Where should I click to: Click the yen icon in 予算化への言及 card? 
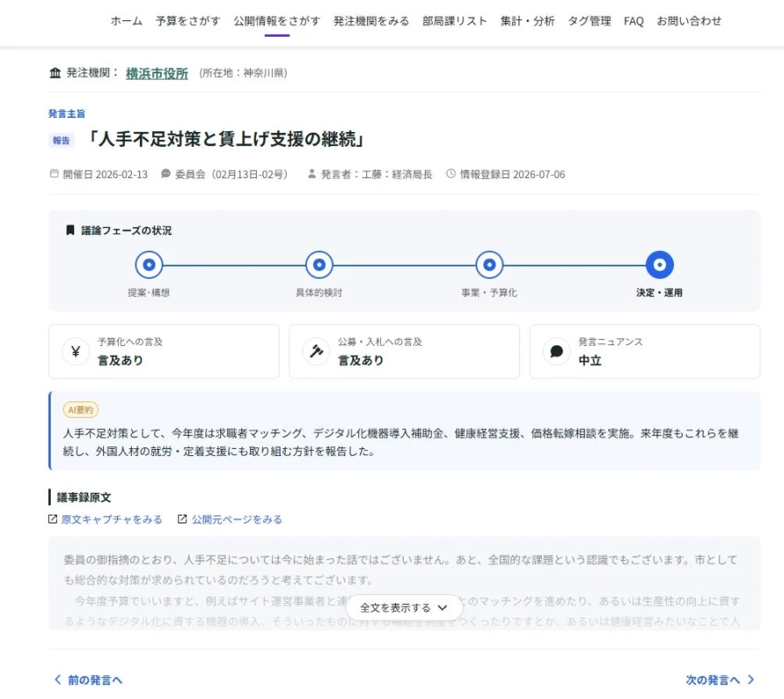pos(75,351)
